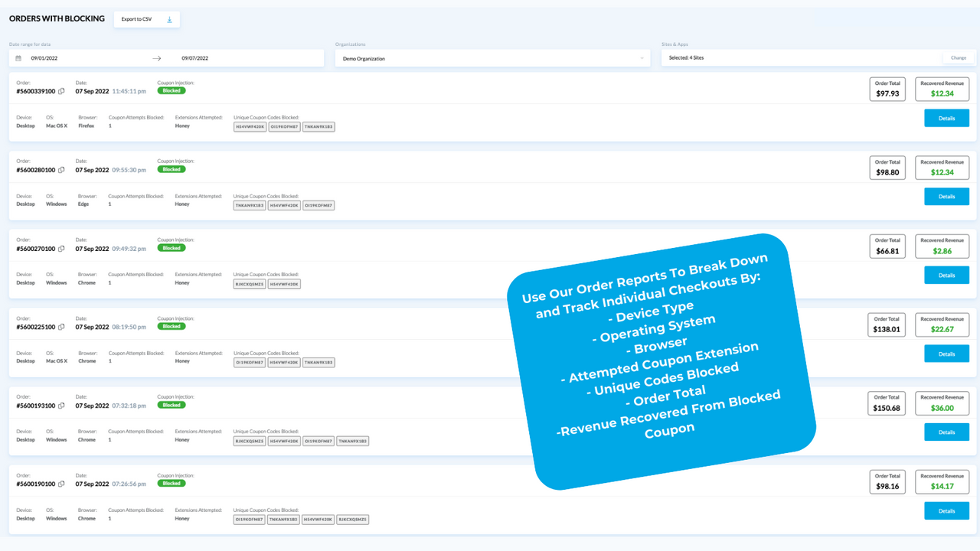Click the Orders With Blocking heading
The width and height of the screenshot is (980, 551).
[x=57, y=18]
